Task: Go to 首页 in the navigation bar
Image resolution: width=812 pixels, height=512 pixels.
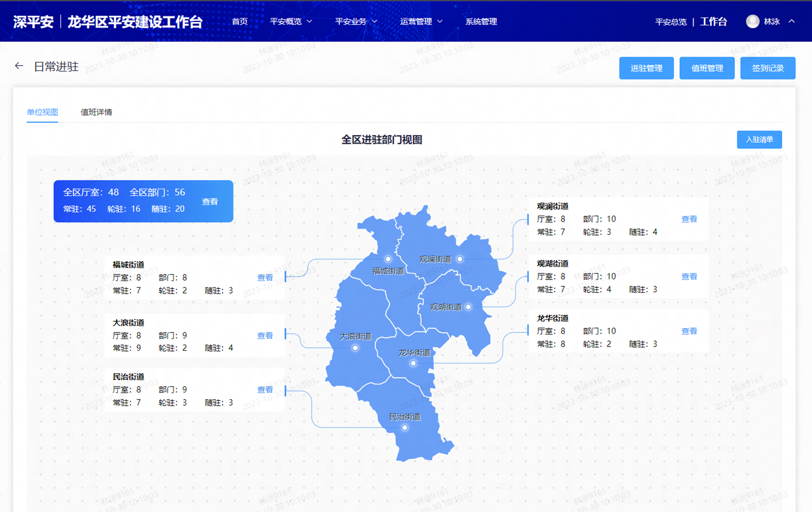Action: tap(240, 21)
